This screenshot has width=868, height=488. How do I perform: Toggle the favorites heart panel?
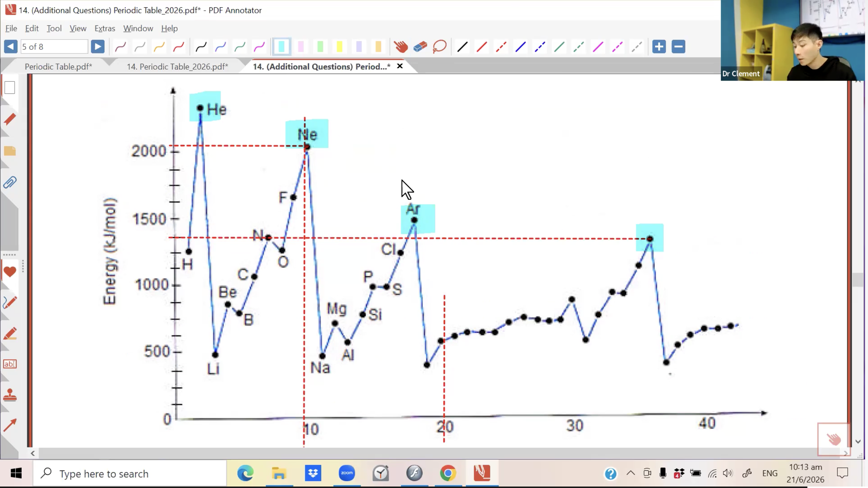pyautogui.click(x=10, y=272)
